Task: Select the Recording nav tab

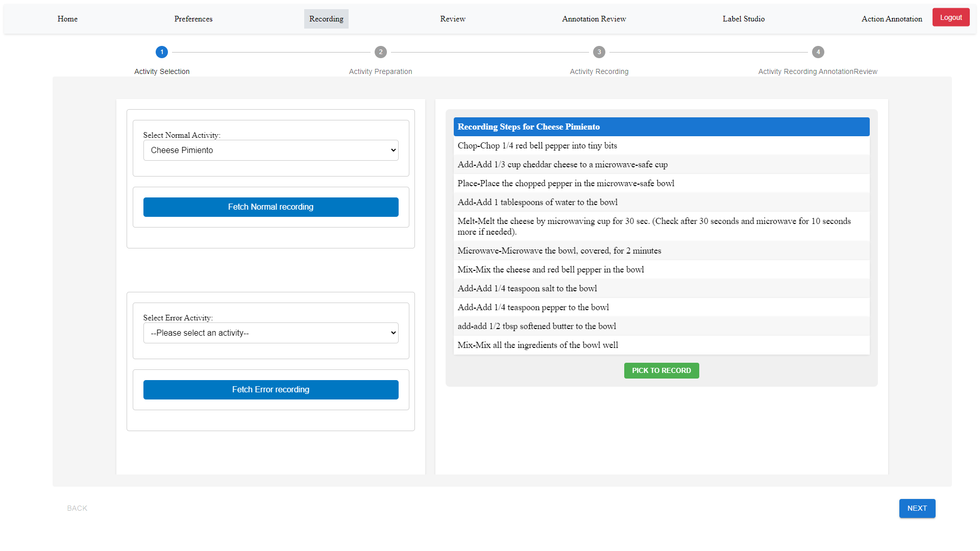Action: pyautogui.click(x=326, y=19)
